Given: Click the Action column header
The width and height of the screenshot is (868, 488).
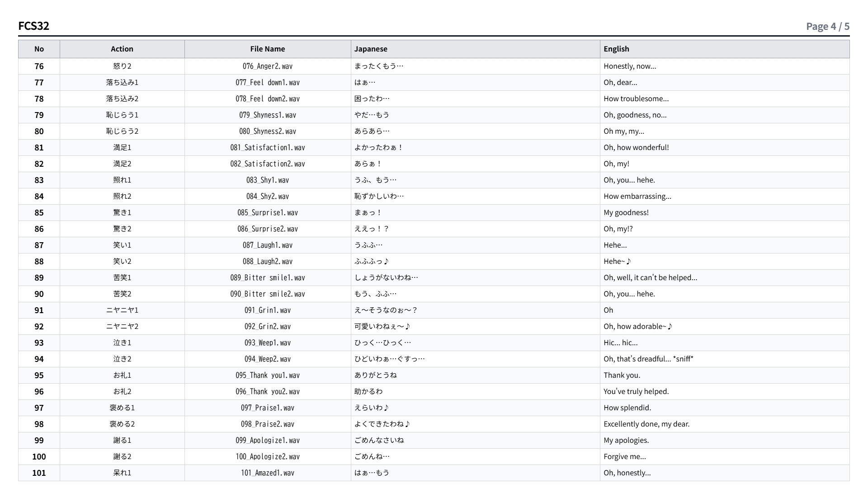Looking at the screenshot, I should coord(122,49).
